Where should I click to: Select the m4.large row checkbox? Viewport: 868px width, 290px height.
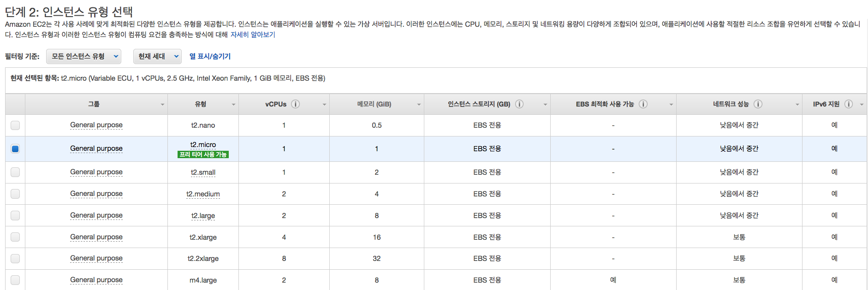coord(15,280)
